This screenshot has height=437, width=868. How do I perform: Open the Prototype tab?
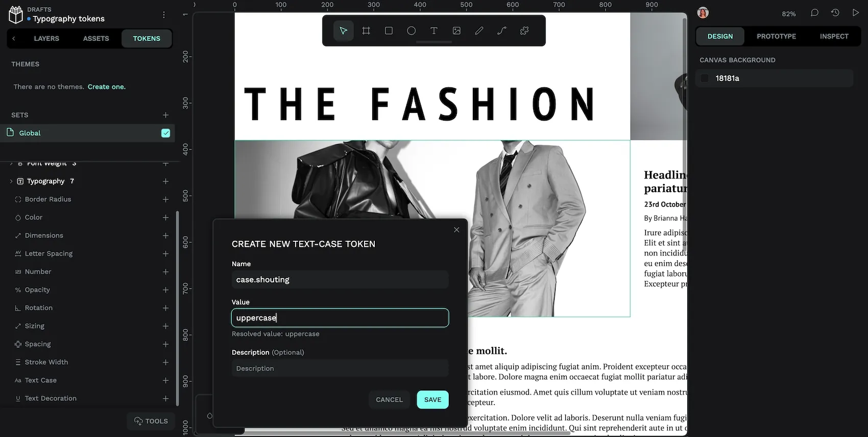click(x=776, y=36)
